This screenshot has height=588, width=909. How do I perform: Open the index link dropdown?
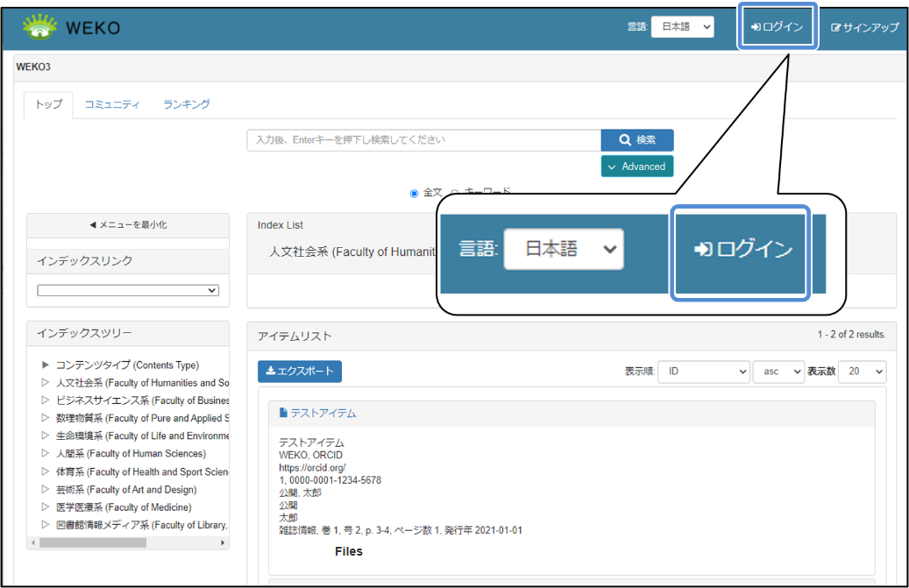coord(128,290)
